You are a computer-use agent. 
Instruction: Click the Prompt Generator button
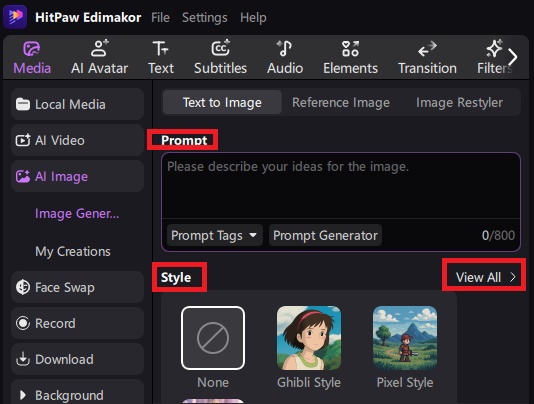(325, 235)
